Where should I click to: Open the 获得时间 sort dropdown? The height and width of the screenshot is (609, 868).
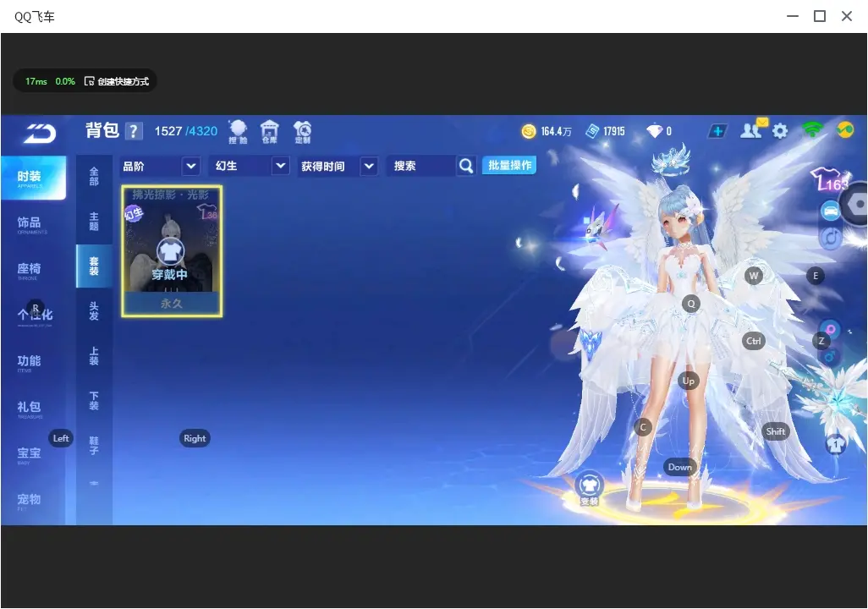pyautogui.click(x=338, y=166)
